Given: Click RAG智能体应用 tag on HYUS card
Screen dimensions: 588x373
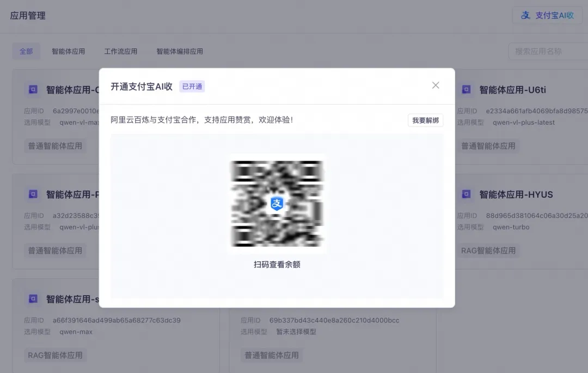Looking at the screenshot, I should [x=488, y=250].
